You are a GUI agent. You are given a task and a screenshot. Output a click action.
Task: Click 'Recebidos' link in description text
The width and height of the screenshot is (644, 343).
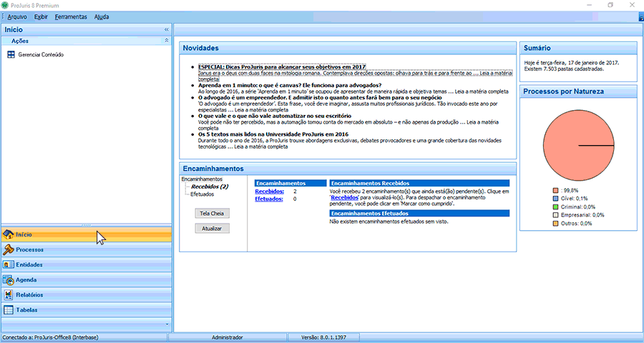(x=345, y=197)
